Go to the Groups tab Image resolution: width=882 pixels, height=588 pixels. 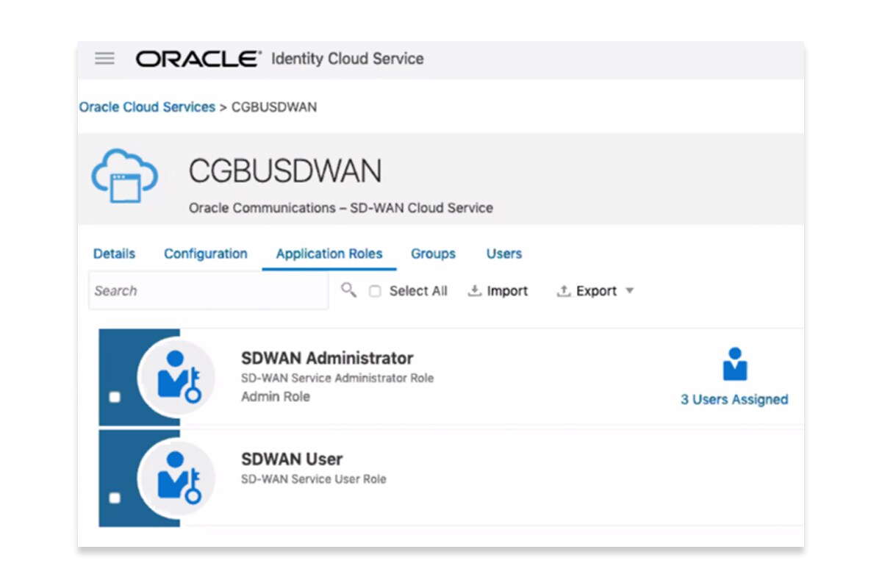click(433, 254)
